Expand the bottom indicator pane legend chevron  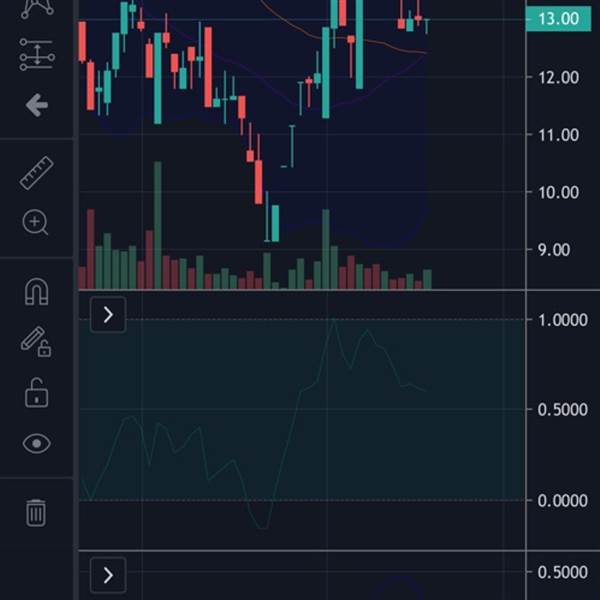(x=108, y=575)
